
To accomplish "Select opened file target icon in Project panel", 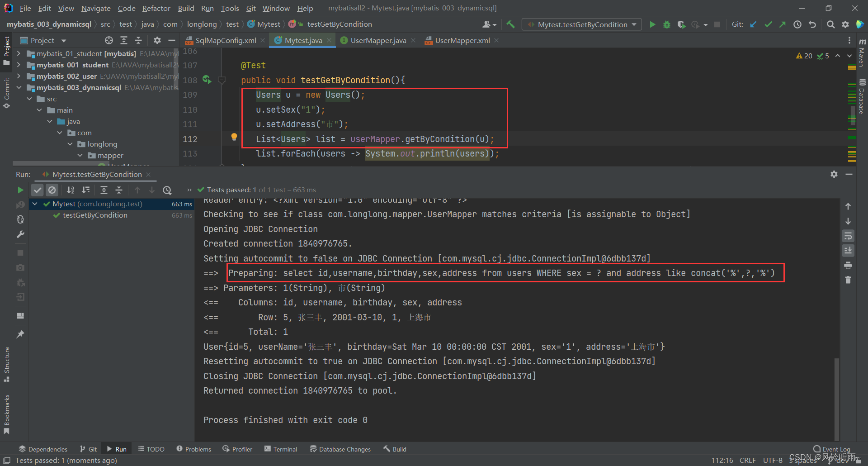I will (x=109, y=40).
